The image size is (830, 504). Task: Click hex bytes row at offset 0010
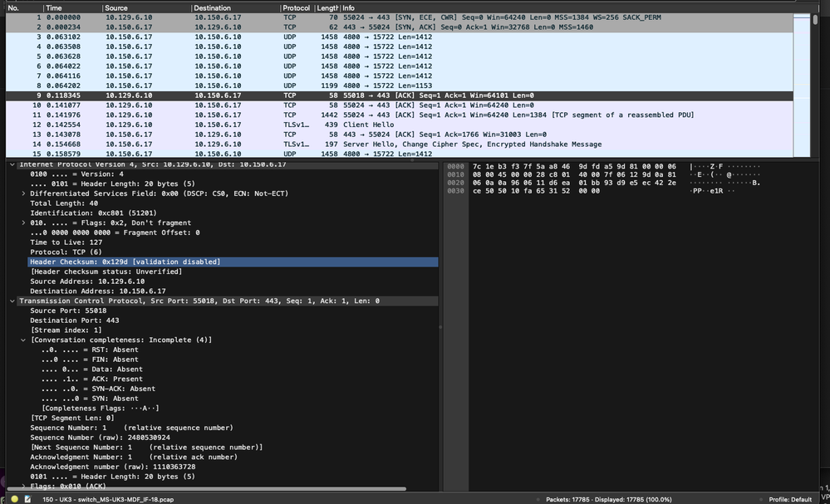point(574,174)
